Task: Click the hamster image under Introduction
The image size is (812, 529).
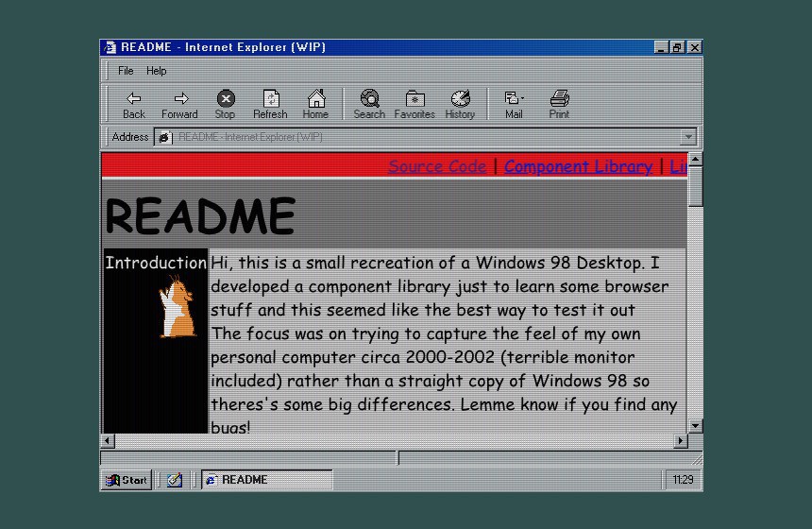Action: (x=178, y=307)
